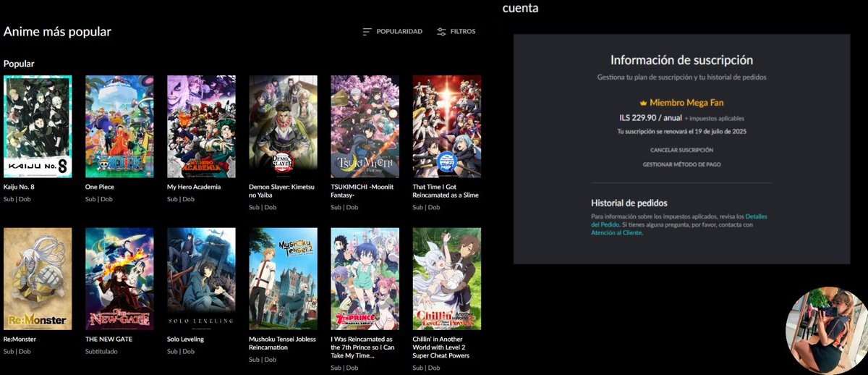Click the Subtitulado label under THE NEW GATE
This screenshot has width=868, height=375.
tap(101, 351)
